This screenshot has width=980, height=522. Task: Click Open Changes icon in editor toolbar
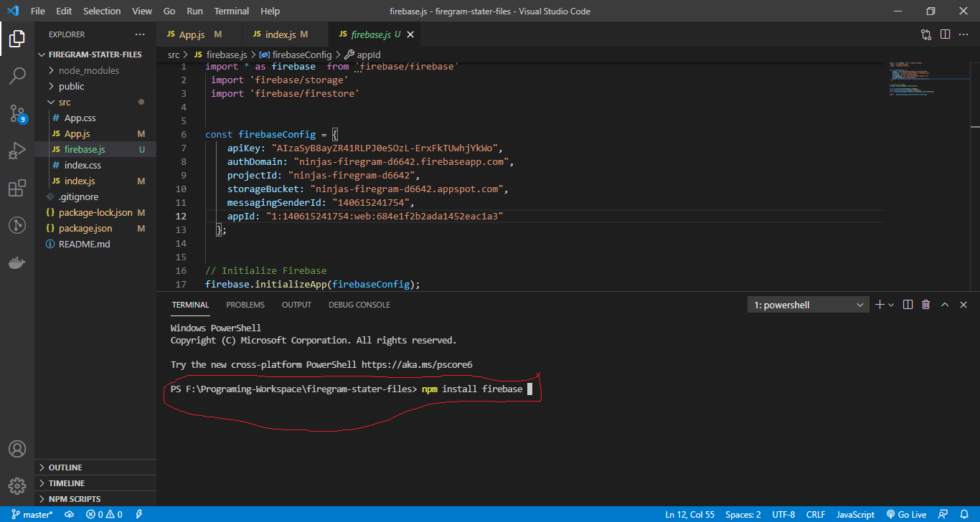(x=926, y=34)
